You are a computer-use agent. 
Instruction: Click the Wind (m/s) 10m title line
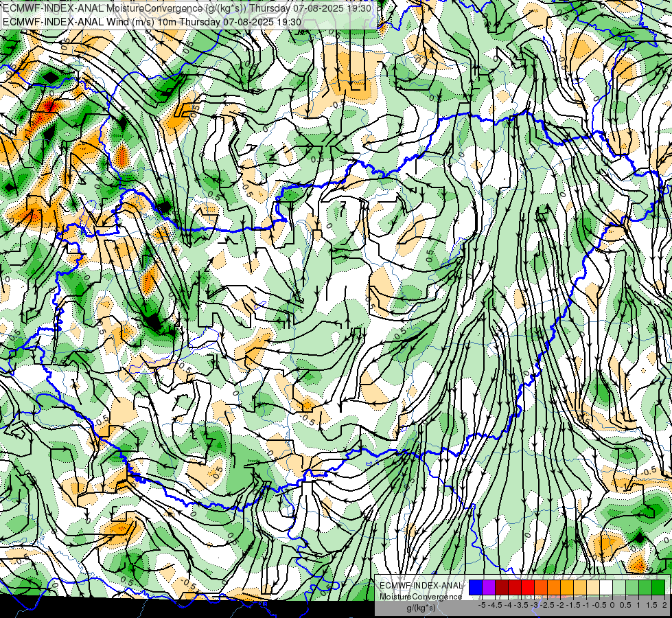click(x=152, y=22)
